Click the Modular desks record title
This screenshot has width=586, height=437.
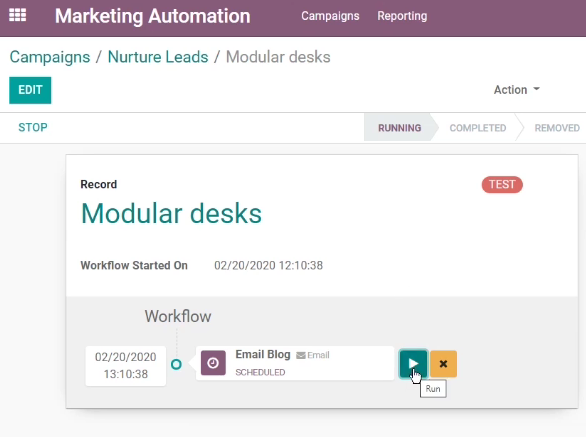(x=171, y=213)
